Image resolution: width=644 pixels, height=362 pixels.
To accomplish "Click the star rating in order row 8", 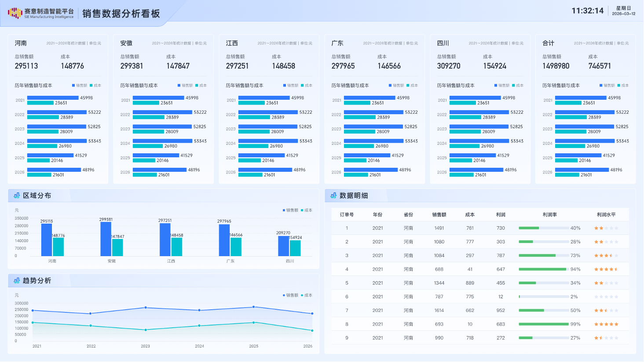I will pyautogui.click(x=606, y=324).
